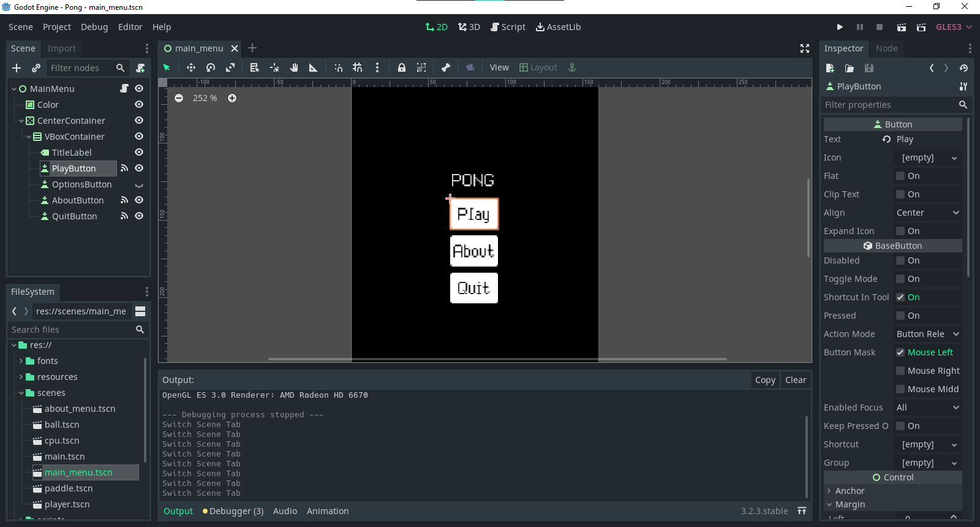Click the skeleton bone options icon
Image resolution: width=980 pixels, height=527 pixels.
pyautogui.click(x=446, y=67)
